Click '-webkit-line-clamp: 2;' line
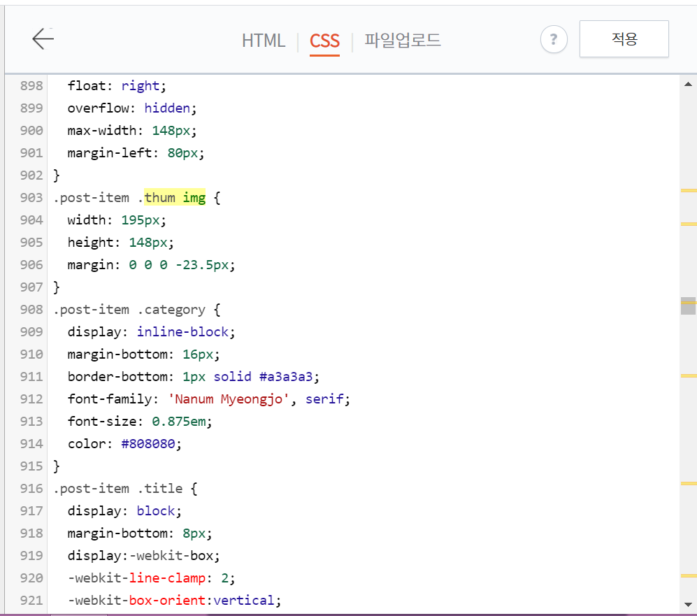Screen dimensions: 697x616 click(x=151, y=578)
